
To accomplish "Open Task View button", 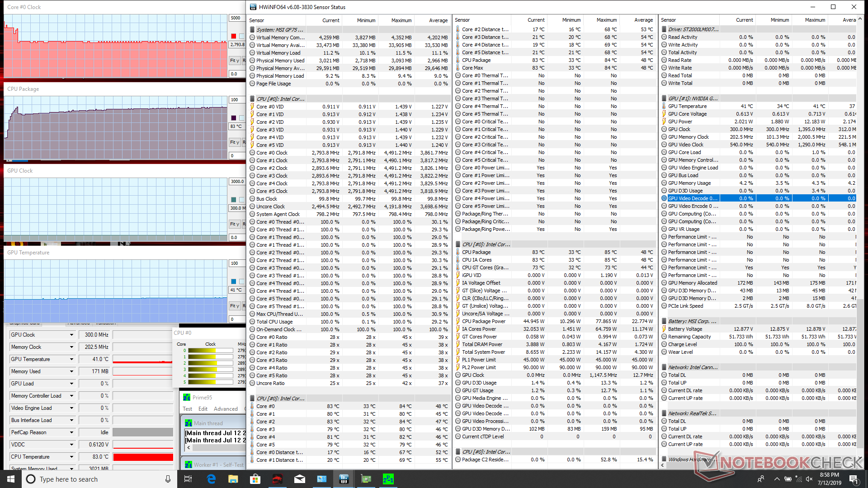I will pyautogui.click(x=189, y=479).
